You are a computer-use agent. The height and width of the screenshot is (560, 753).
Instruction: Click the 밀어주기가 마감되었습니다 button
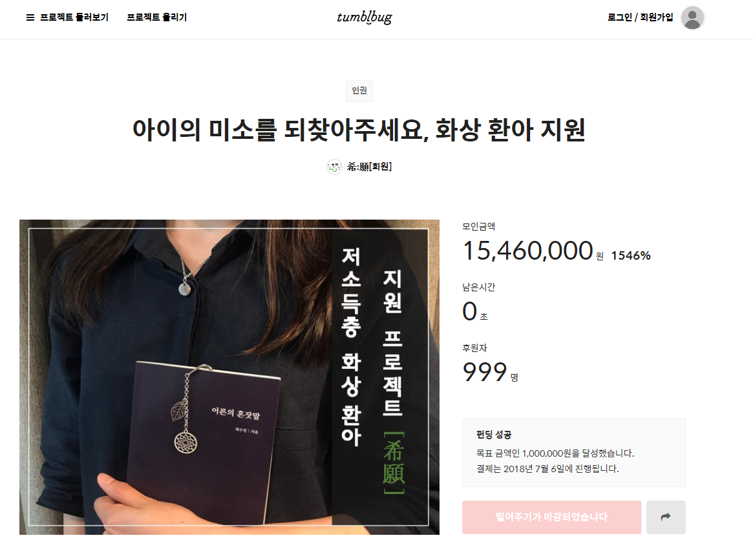click(551, 517)
